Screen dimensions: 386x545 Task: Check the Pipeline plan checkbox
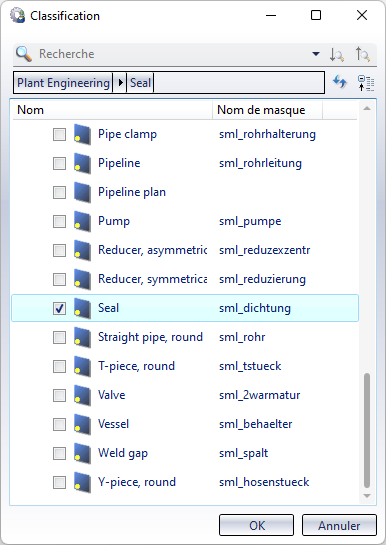pos(59,192)
